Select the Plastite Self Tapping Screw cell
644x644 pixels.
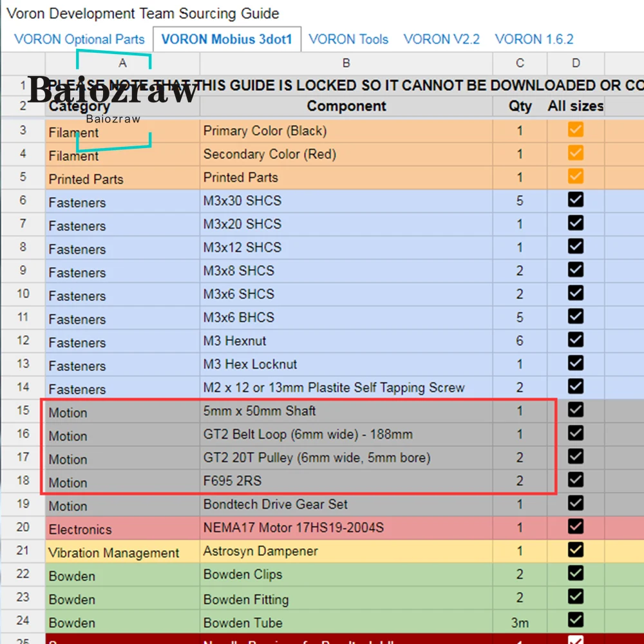pos(346,388)
